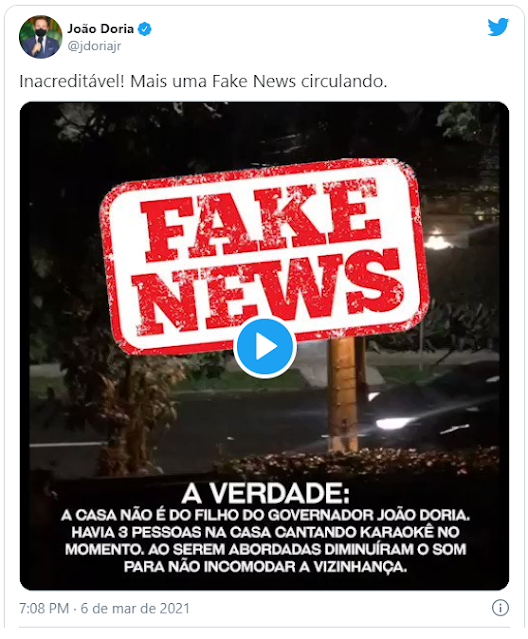Click the A VERDADE heading in video

(x=265, y=494)
